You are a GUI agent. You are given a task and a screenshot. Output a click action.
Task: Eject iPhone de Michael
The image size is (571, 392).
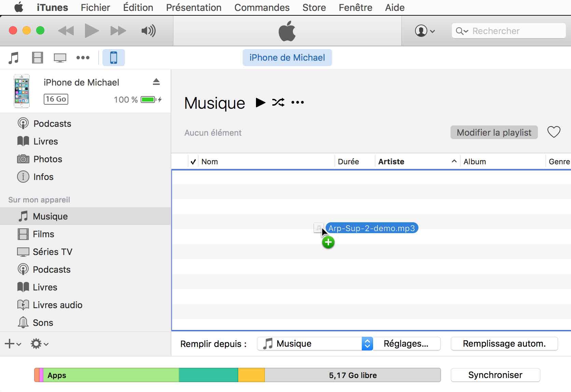[156, 82]
